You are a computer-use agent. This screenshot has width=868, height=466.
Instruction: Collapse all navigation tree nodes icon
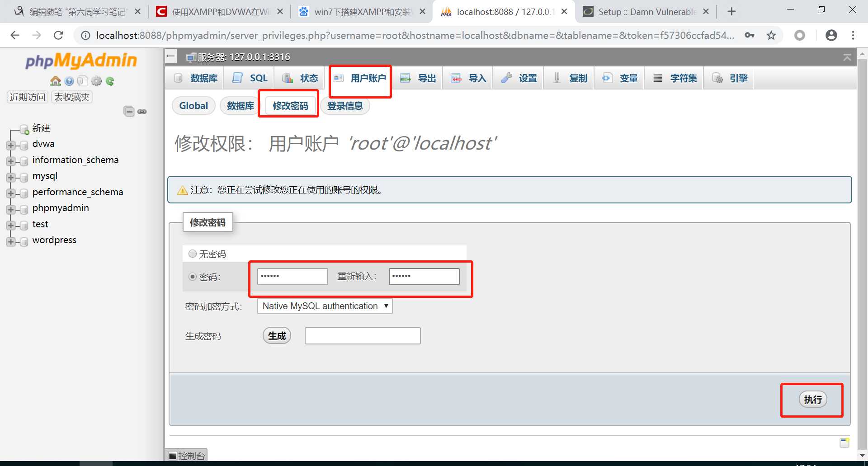pos(129,111)
